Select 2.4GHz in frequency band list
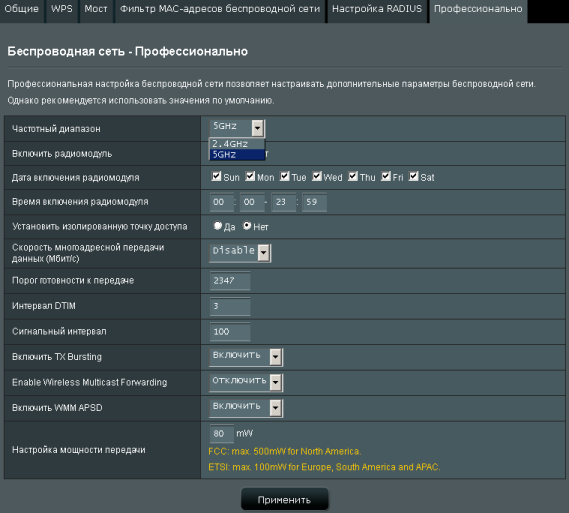Screen dimensions: 569x513 point(237,144)
